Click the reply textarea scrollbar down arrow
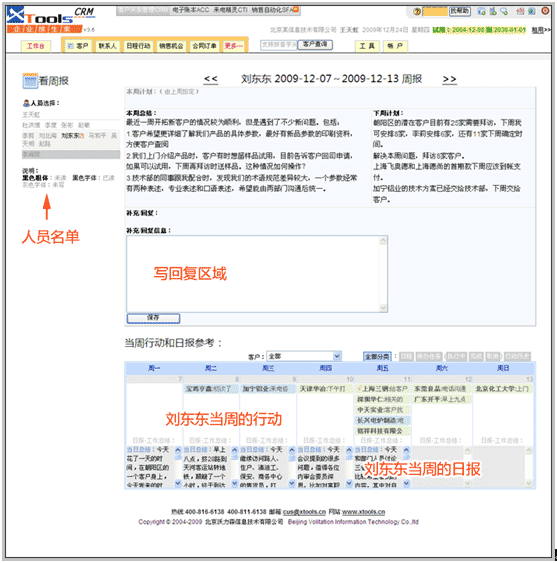The image size is (557, 563). point(383,308)
